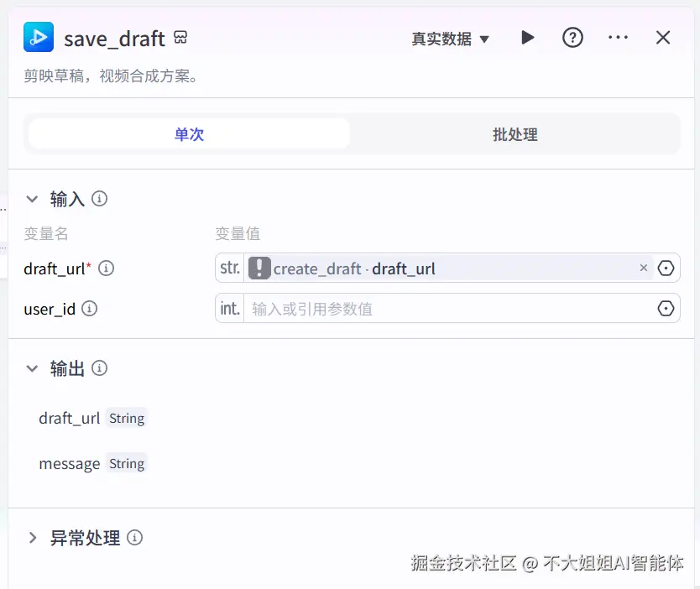Run the node with the play button

[528, 38]
